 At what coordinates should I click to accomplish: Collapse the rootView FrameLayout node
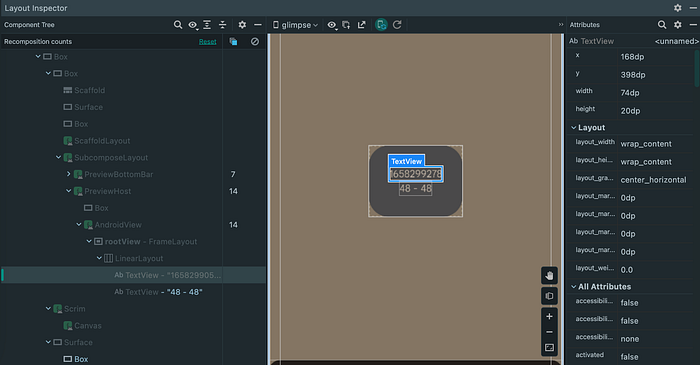89,241
